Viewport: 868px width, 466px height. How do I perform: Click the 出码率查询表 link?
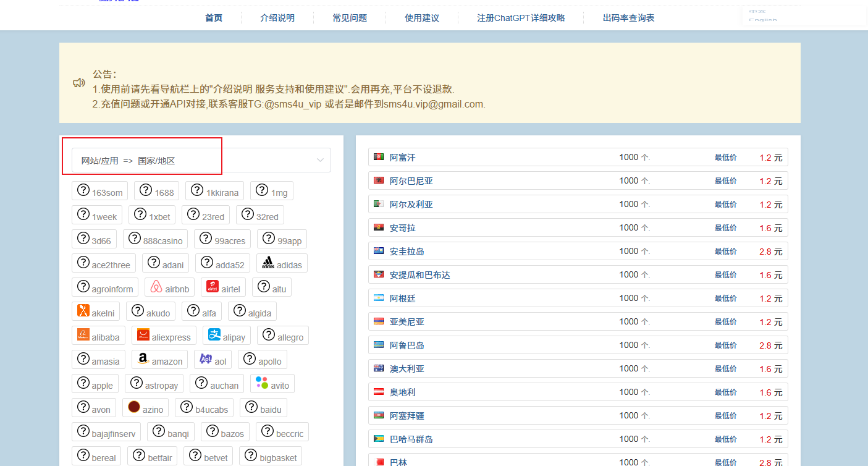pos(628,18)
